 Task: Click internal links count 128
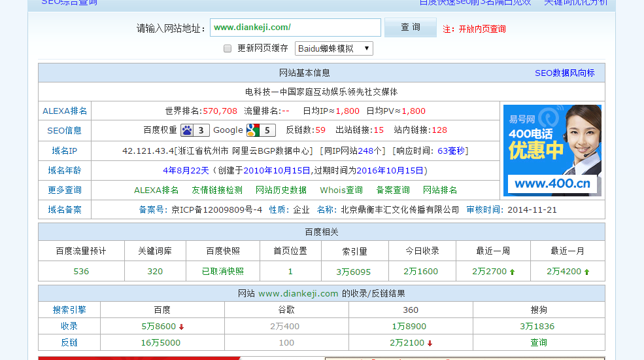[439, 130]
